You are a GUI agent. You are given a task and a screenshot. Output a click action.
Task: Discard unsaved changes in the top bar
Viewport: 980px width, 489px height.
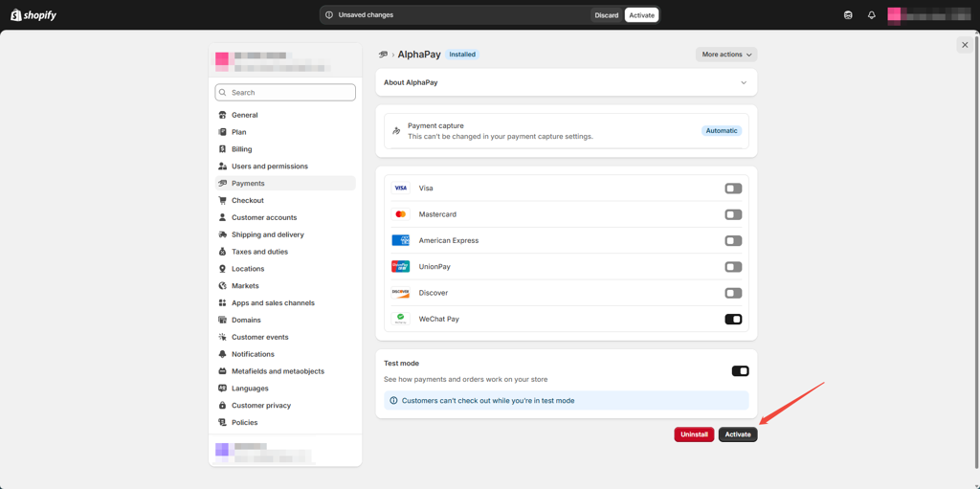[x=606, y=15]
